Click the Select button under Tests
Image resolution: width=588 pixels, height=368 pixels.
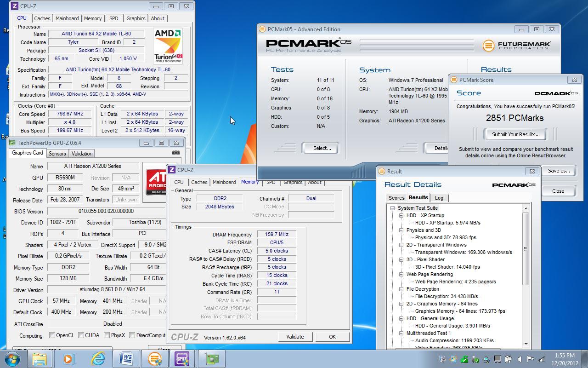[322, 148]
